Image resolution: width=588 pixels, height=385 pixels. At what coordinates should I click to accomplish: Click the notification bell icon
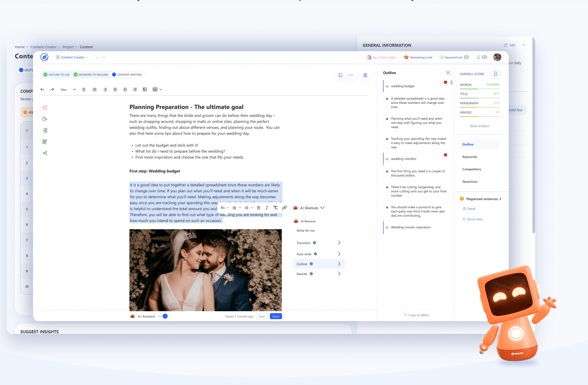pyautogui.click(x=478, y=57)
